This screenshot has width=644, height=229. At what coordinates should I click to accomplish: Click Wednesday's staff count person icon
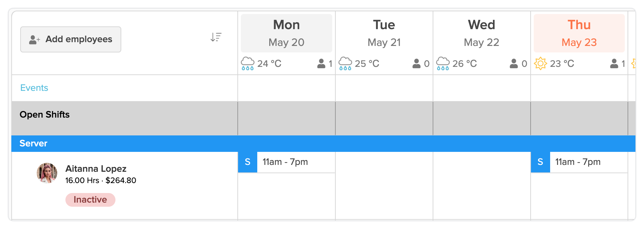tap(514, 64)
